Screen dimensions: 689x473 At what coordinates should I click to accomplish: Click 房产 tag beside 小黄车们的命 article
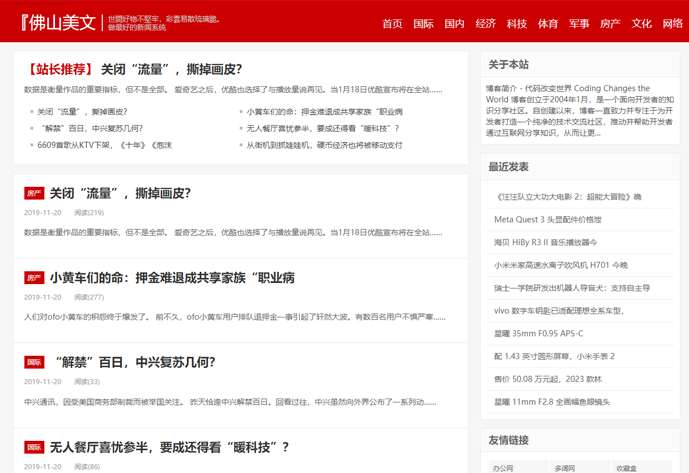(x=35, y=278)
